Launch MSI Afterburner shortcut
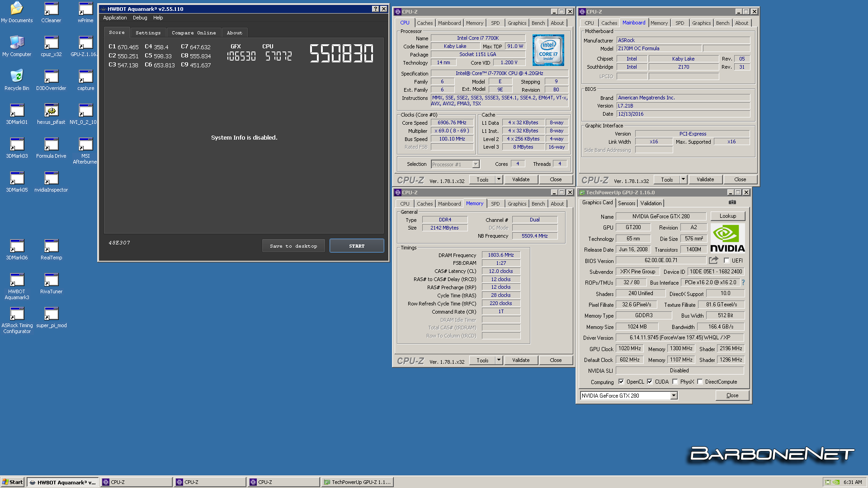The width and height of the screenshot is (868, 488). 85,150
